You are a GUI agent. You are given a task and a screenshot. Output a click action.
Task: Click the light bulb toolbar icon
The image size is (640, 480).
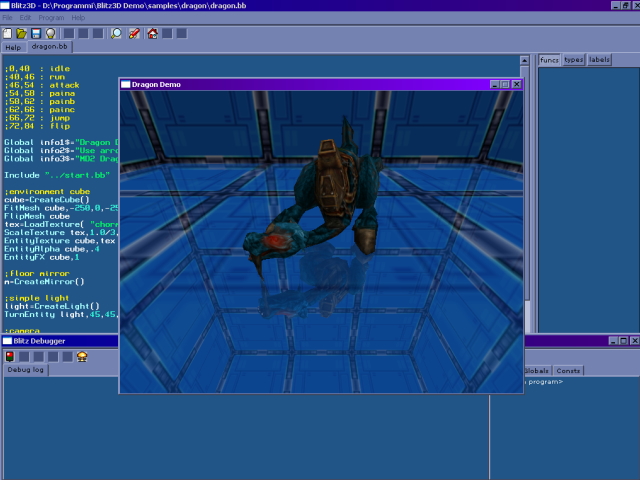pyautogui.click(x=50, y=33)
